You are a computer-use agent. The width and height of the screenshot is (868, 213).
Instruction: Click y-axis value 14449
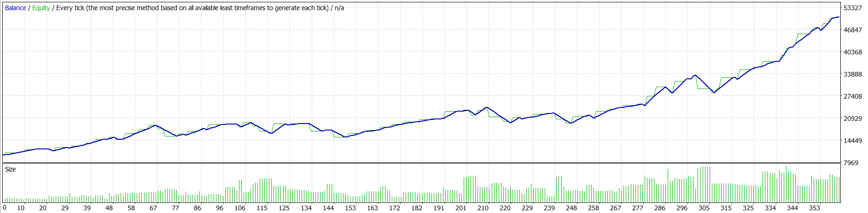pyautogui.click(x=853, y=141)
